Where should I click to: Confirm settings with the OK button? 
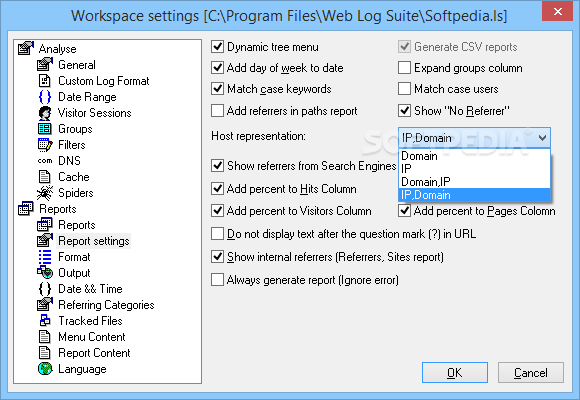[455, 373]
